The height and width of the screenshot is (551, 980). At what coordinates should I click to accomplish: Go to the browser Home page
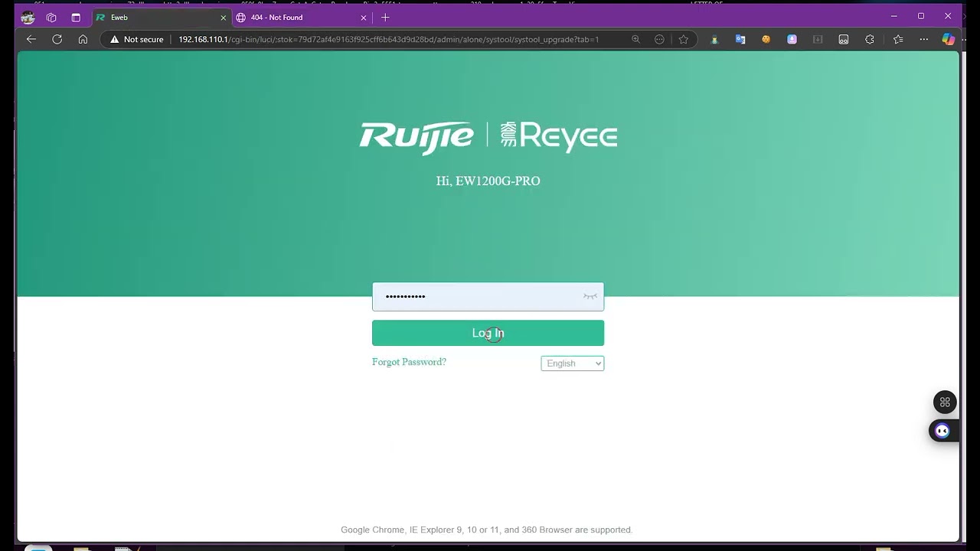click(83, 39)
